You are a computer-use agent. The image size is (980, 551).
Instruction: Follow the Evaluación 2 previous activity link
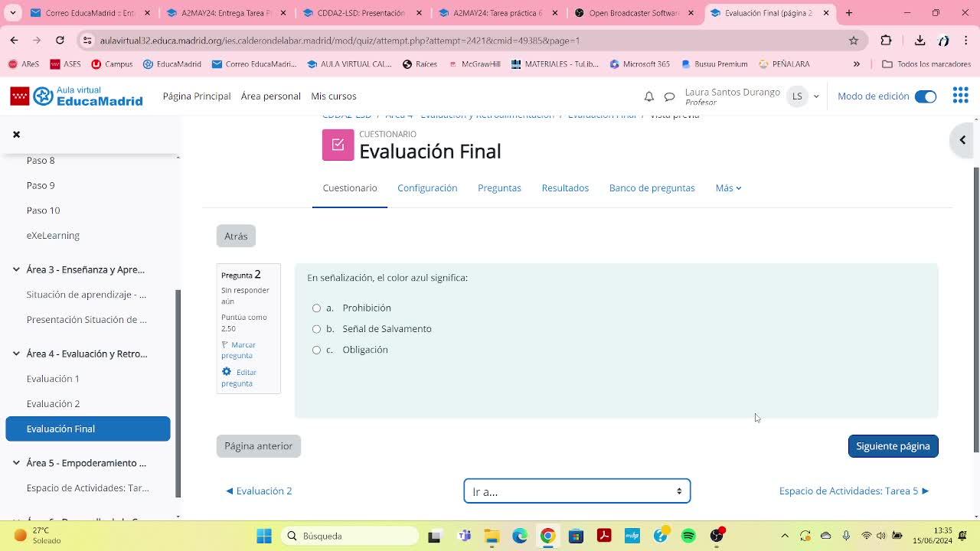tap(259, 491)
